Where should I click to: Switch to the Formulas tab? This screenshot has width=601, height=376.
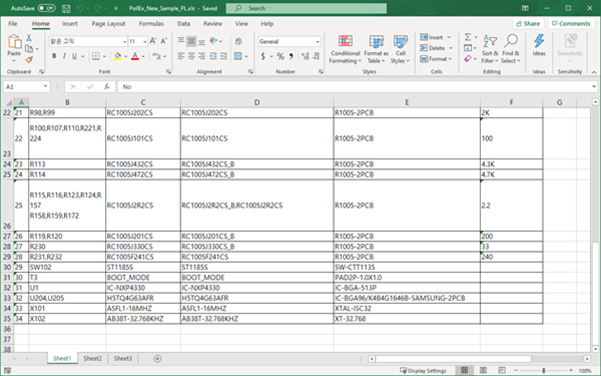tap(151, 24)
